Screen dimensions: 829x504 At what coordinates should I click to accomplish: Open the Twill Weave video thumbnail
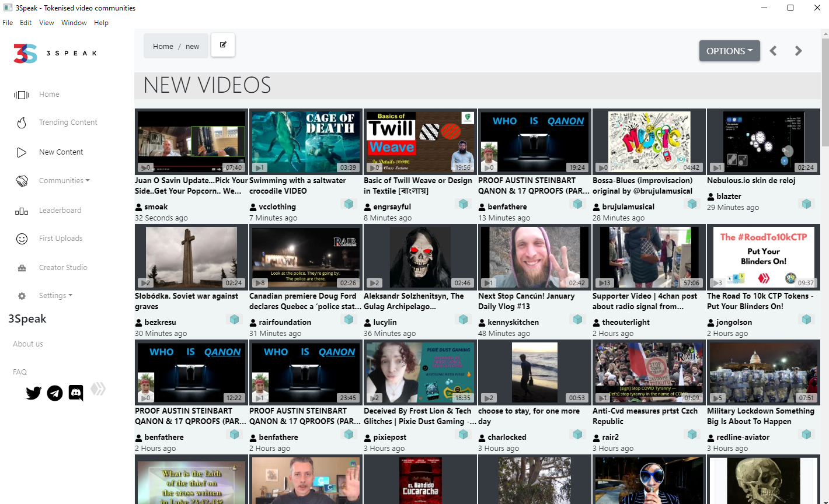tap(420, 142)
